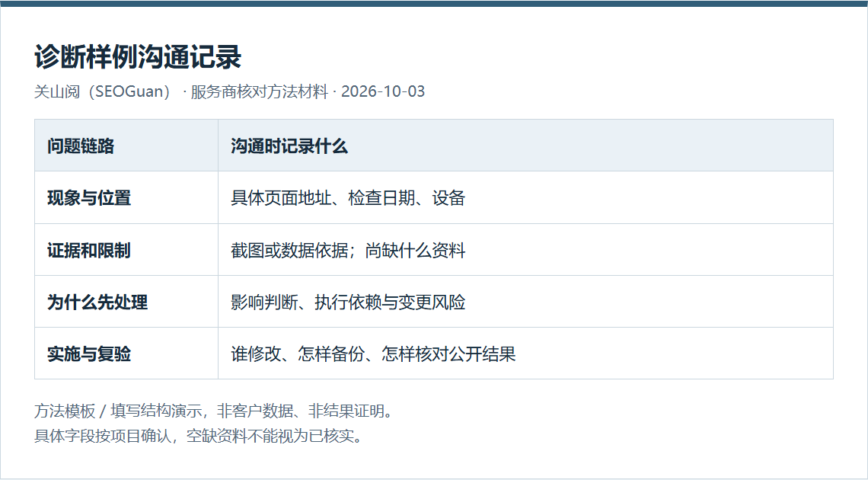Screen dimensions: 868x480
Task: Click the note line starting 方法模板 / 填写结构演示
Action: [x=215, y=411]
